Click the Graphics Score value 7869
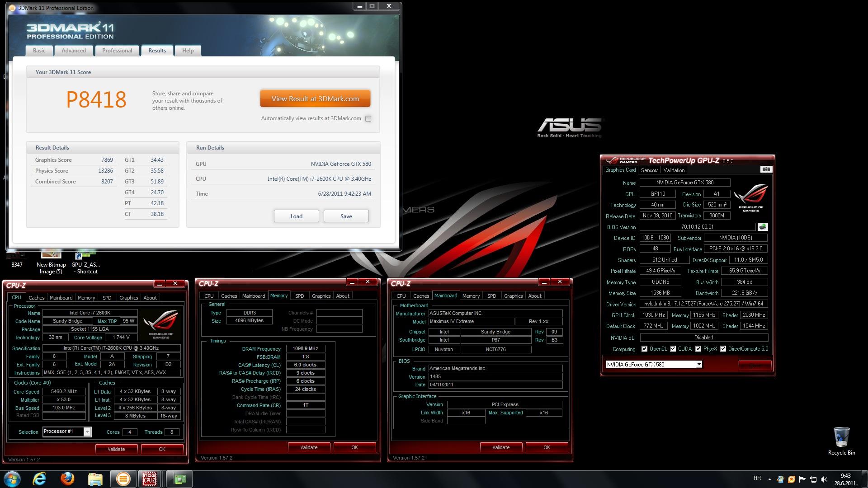 tap(107, 160)
